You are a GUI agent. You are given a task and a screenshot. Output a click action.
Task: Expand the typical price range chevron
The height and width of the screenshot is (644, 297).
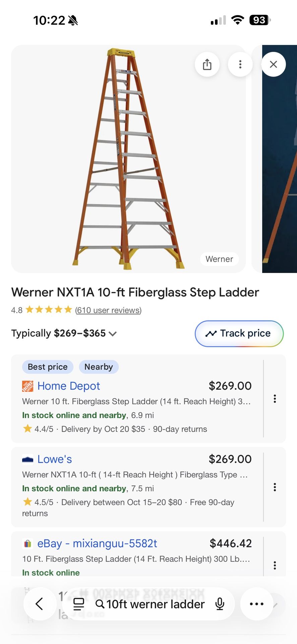(x=113, y=334)
